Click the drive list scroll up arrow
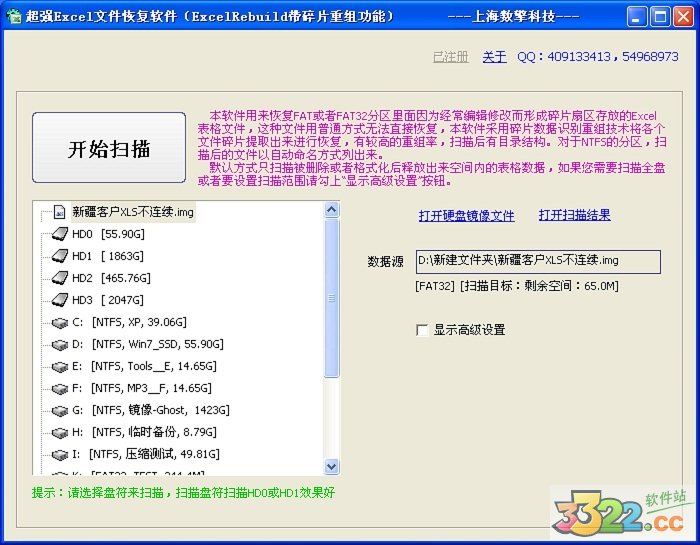Image resolution: width=700 pixels, height=545 pixels. coord(331,210)
